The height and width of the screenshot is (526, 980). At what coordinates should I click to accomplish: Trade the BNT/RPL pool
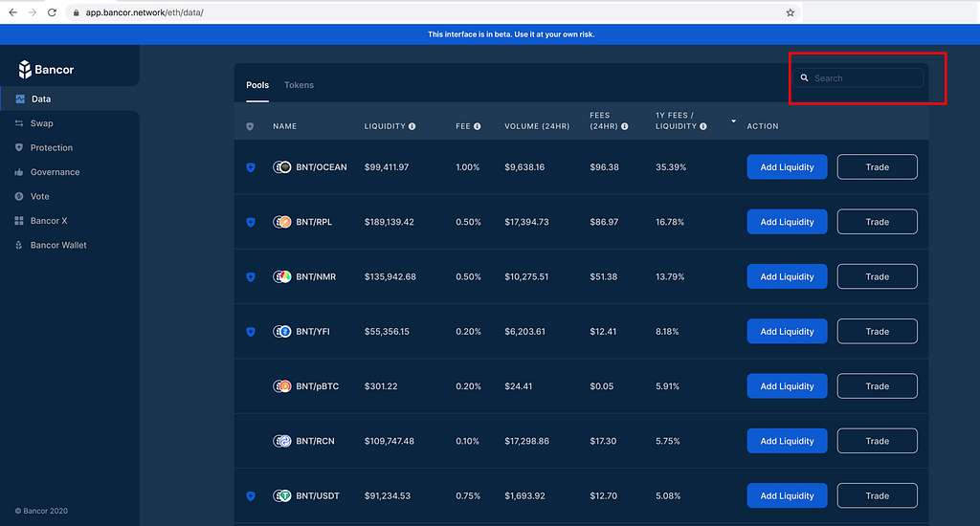[x=878, y=222]
